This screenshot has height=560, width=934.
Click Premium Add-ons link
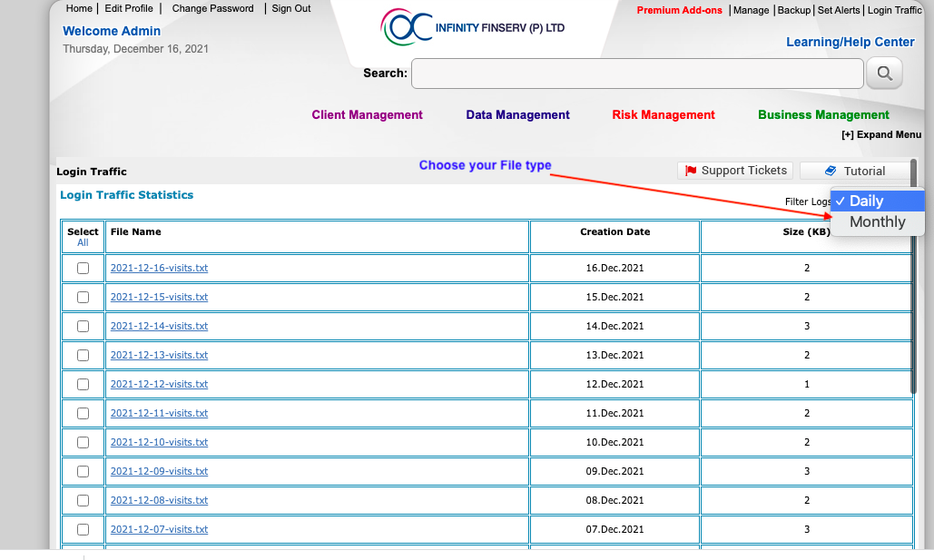click(x=680, y=10)
